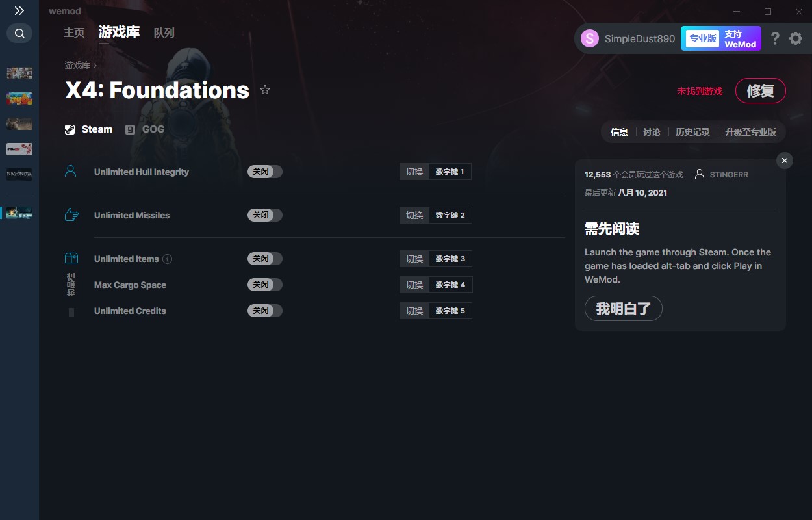Expand the sidebar with double-chevron icon

(x=19, y=11)
